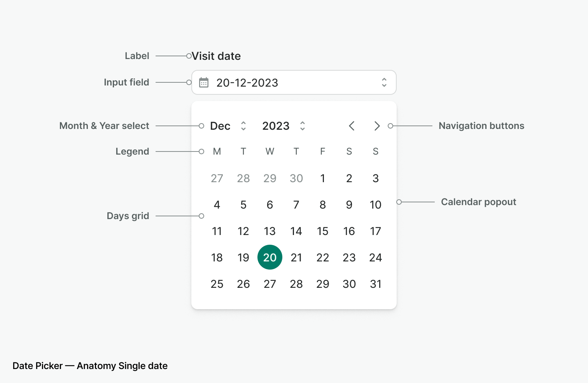588x383 pixels.
Task: Select December 31 in the calendar
Action: pos(375,284)
